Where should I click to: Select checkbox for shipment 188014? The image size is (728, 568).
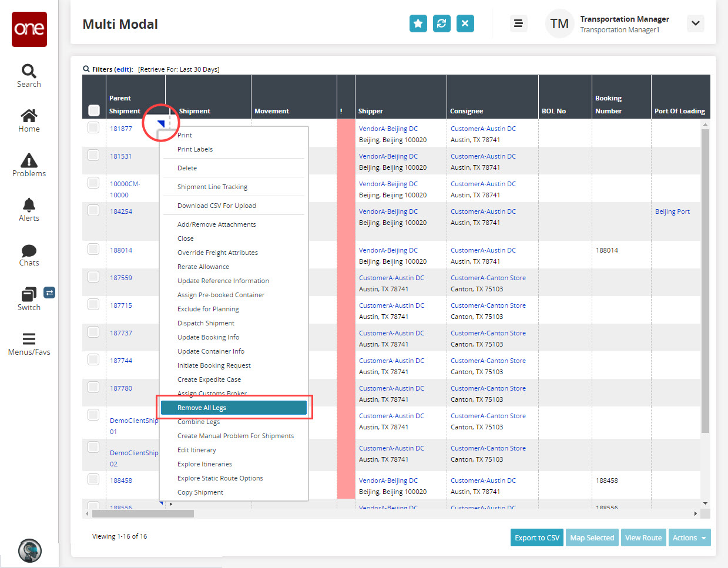[x=93, y=249]
